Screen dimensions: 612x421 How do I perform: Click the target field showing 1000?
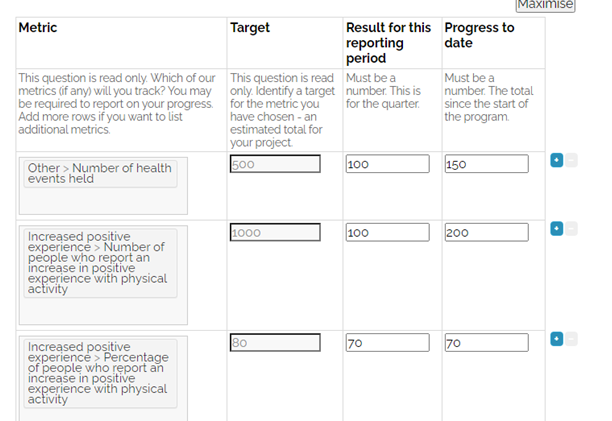pos(275,233)
